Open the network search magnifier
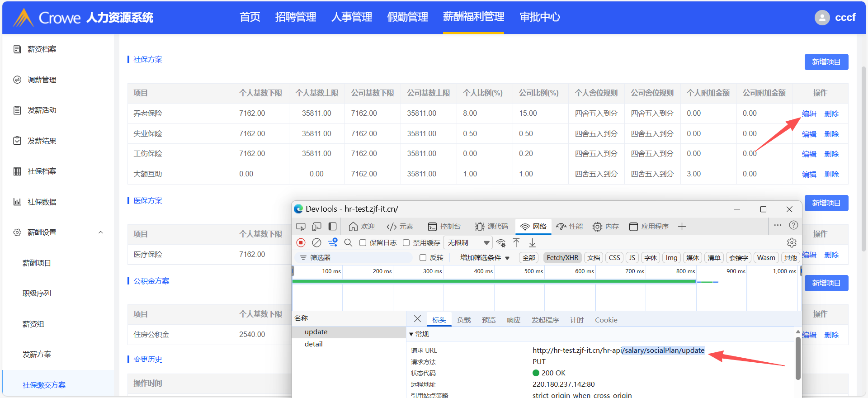This screenshot has height=398, width=868. [x=348, y=243]
